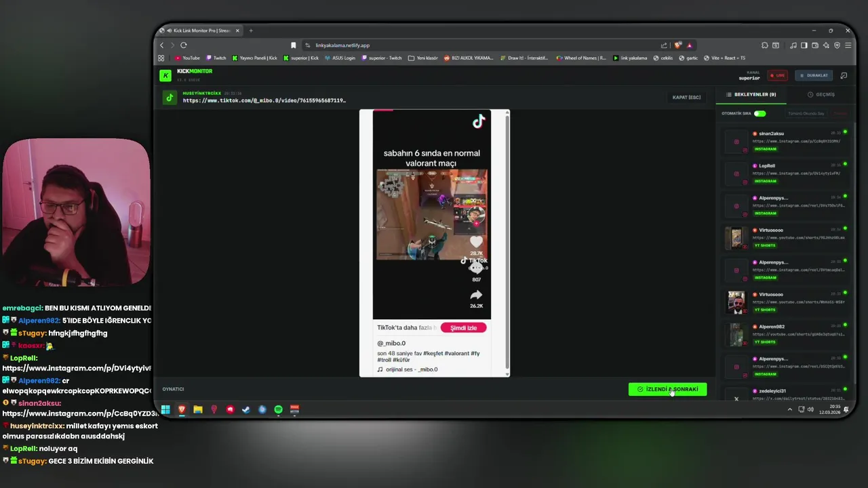
Task: Click the share arrow on the TikTok video
Action: click(476, 295)
